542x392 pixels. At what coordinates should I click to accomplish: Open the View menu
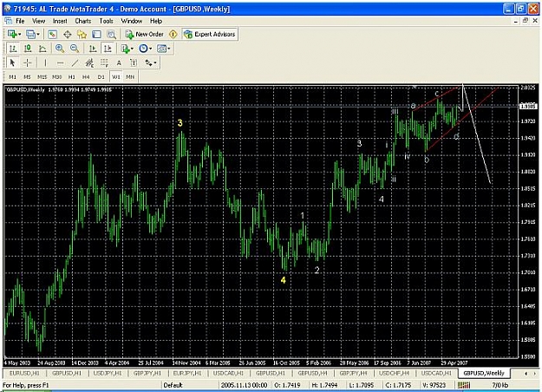(39, 21)
